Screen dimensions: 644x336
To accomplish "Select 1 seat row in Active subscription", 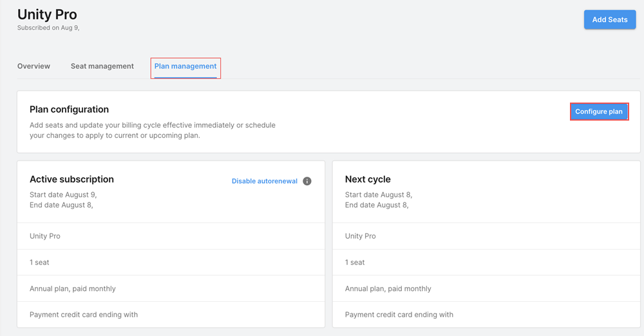I will click(x=171, y=262).
